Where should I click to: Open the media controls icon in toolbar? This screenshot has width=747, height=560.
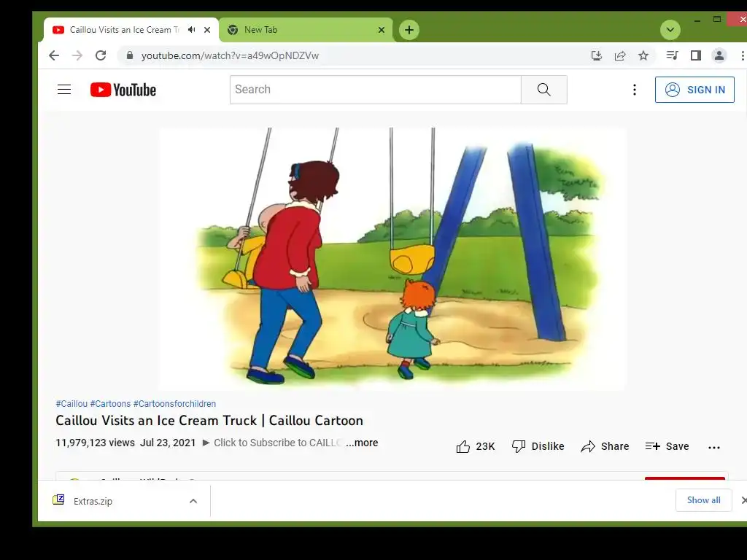point(672,55)
